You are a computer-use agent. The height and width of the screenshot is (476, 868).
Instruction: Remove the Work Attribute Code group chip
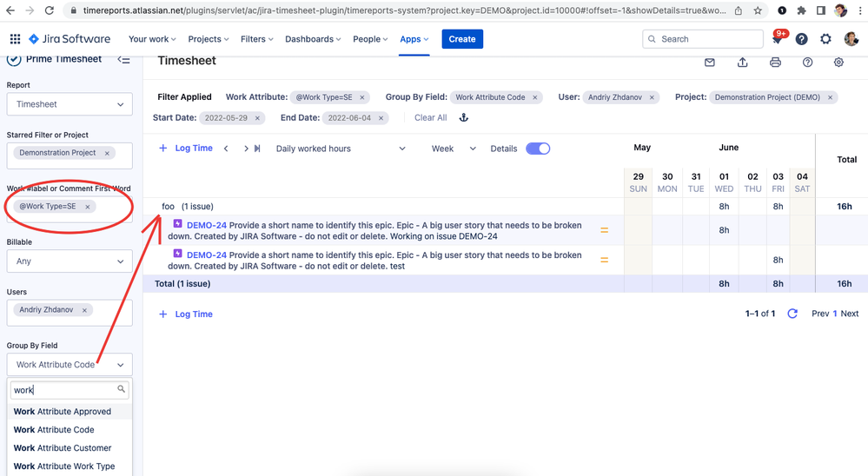(x=534, y=97)
